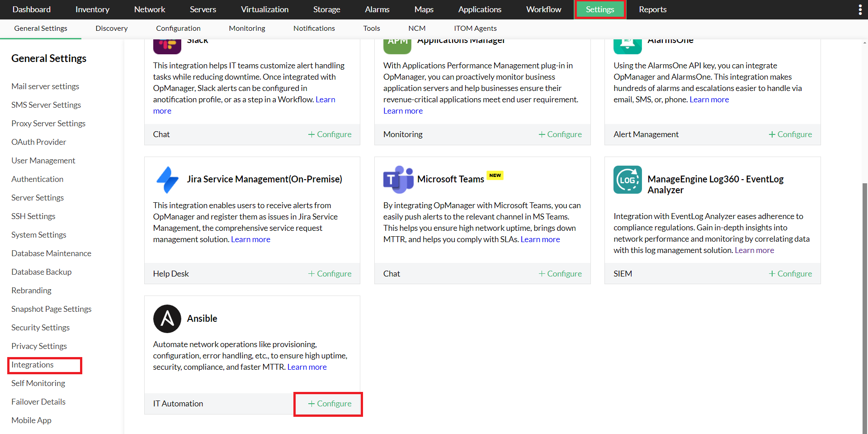868x434 pixels.
Task: Configure the Microsoft Teams integration
Action: [560, 274]
